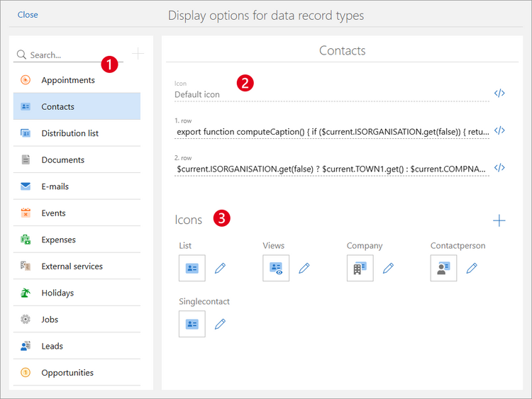The height and width of the screenshot is (399, 532).
Task: Open code editor for 2. row caption
Action: point(499,168)
